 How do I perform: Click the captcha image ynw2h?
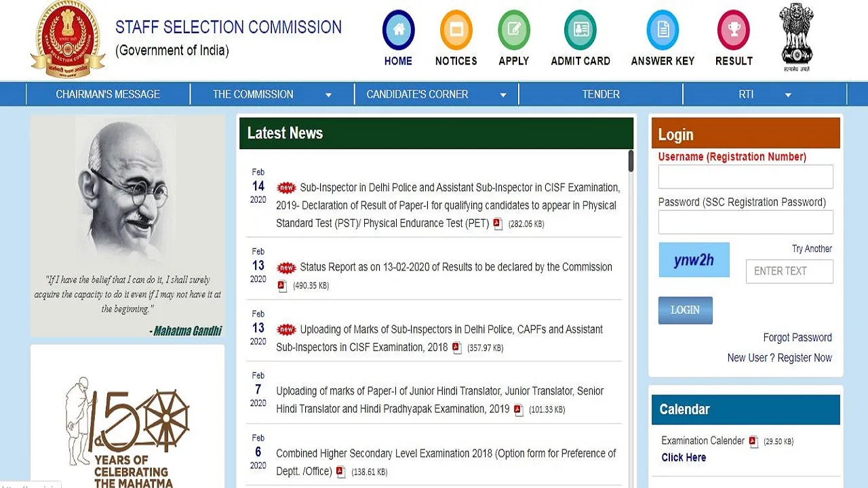point(694,260)
